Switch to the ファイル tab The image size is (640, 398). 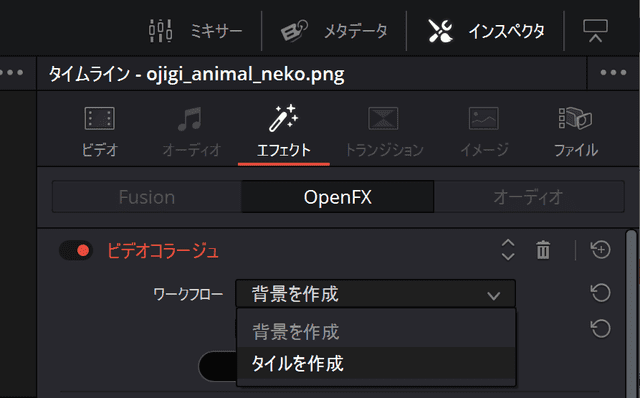coord(576,132)
